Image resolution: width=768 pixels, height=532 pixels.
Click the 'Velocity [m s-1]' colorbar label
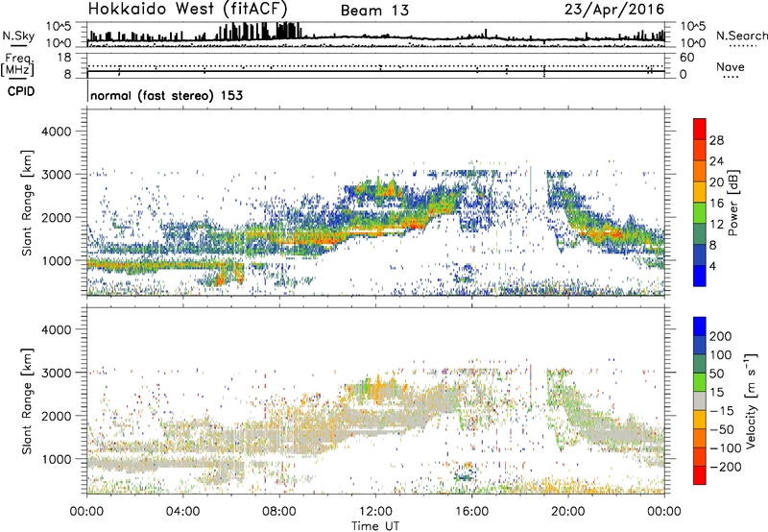(750, 400)
